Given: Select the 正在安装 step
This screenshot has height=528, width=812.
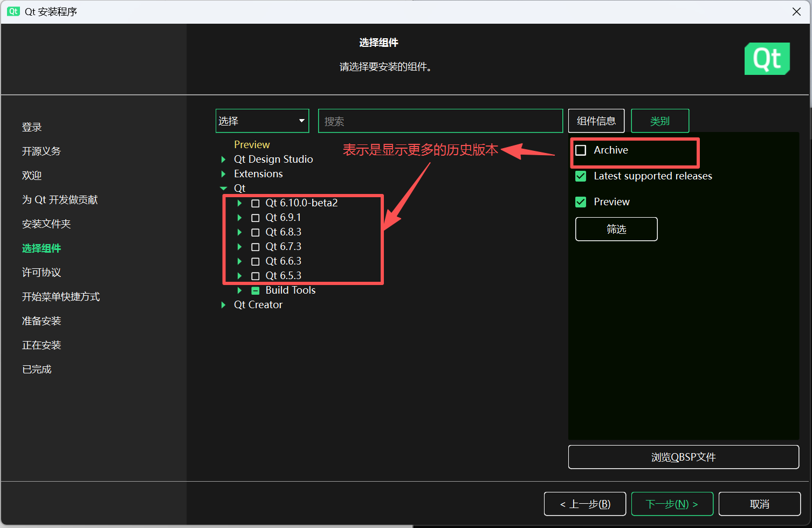Looking at the screenshot, I should [x=42, y=345].
